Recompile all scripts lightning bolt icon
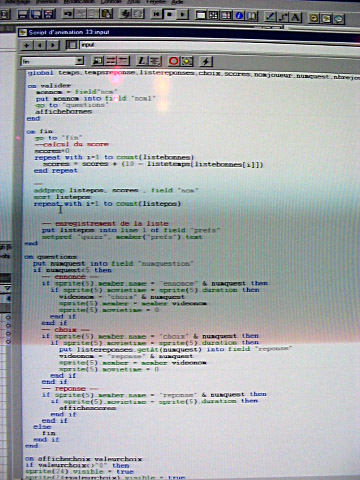The image size is (360, 480). [x=206, y=61]
